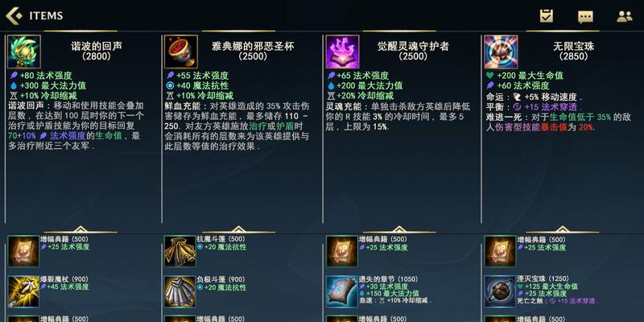Collapse the build path under 觉醒灵魂守护者
The width and height of the screenshot is (644, 322).
click(x=399, y=229)
